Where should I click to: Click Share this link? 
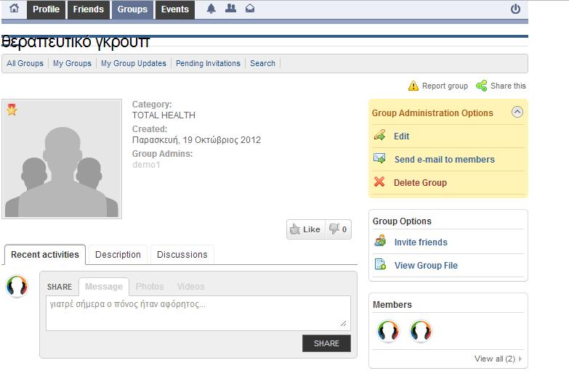[x=508, y=86]
